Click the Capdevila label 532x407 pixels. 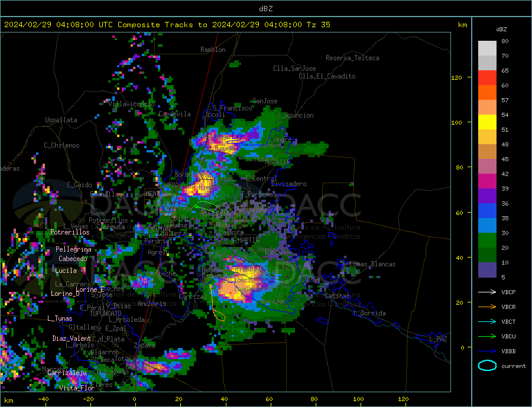pyautogui.click(x=174, y=114)
